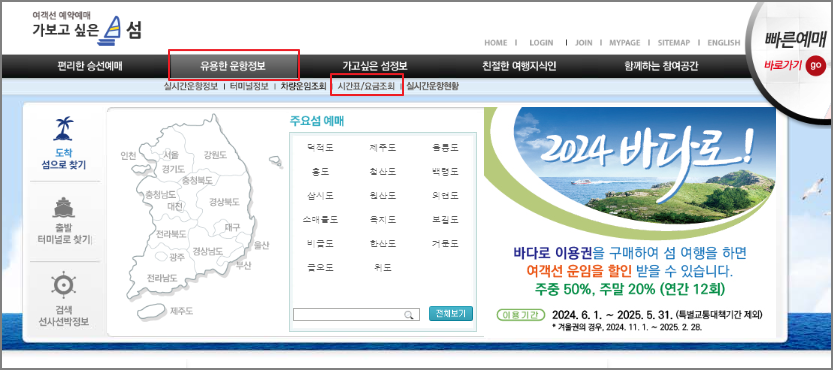The width and height of the screenshot is (833, 370).
Task: Select 충청북도 on the map
Action: (x=197, y=181)
